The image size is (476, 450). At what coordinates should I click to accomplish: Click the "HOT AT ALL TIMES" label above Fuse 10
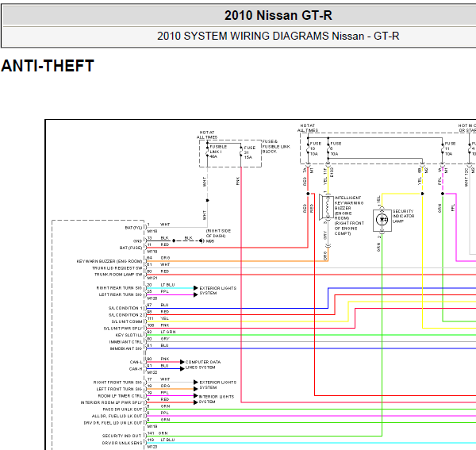tap(308, 128)
